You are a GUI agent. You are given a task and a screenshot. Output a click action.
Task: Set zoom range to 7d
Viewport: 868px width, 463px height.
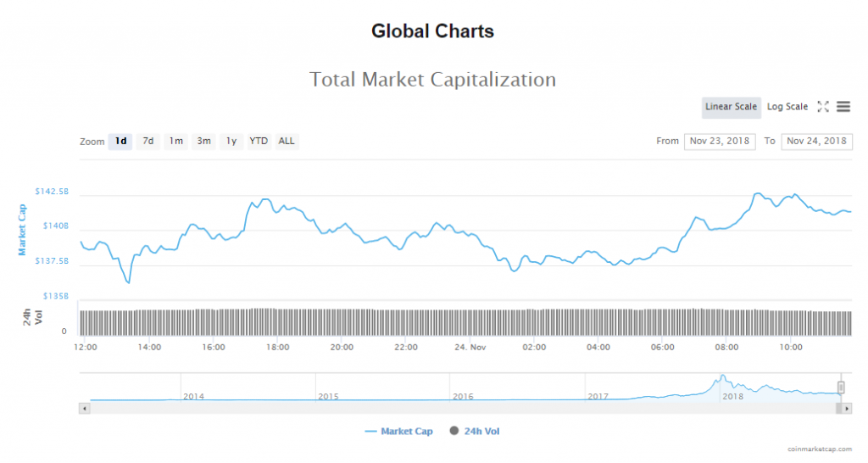pyautogui.click(x=147, y=141)
